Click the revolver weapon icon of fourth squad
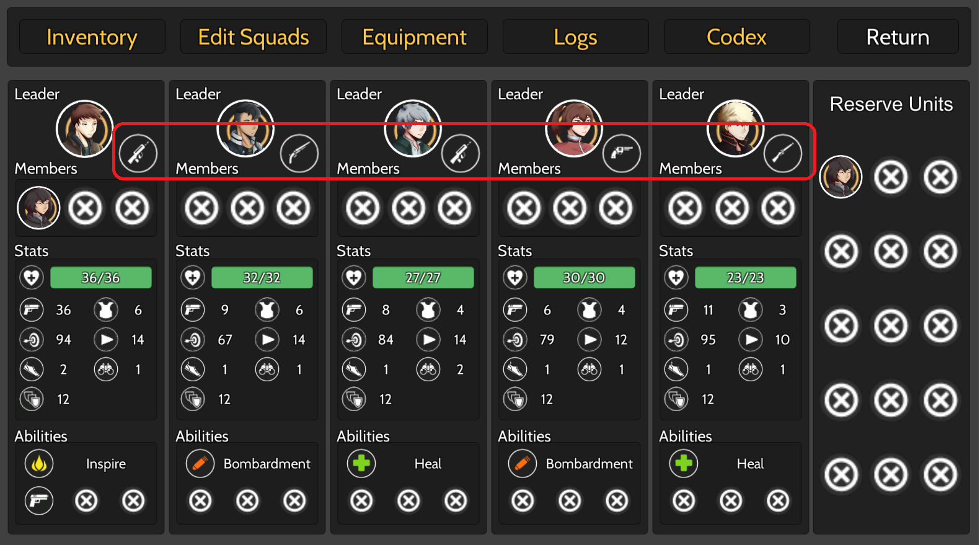 coord(621,153)
